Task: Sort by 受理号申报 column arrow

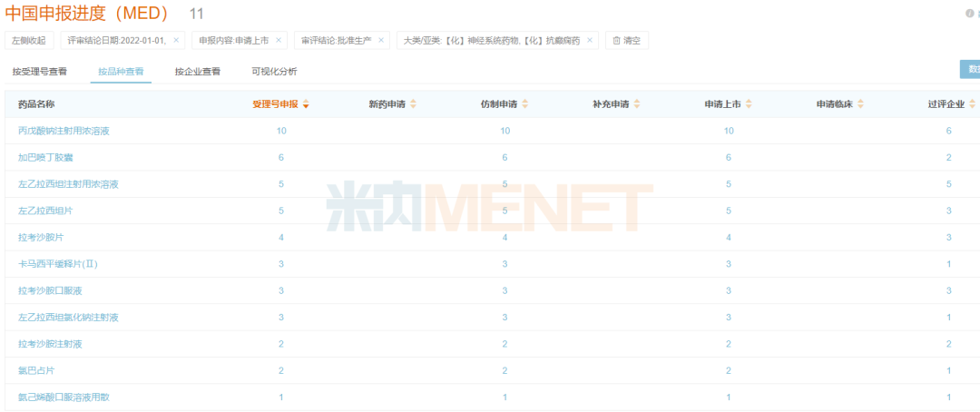Action: coord(306,104)
